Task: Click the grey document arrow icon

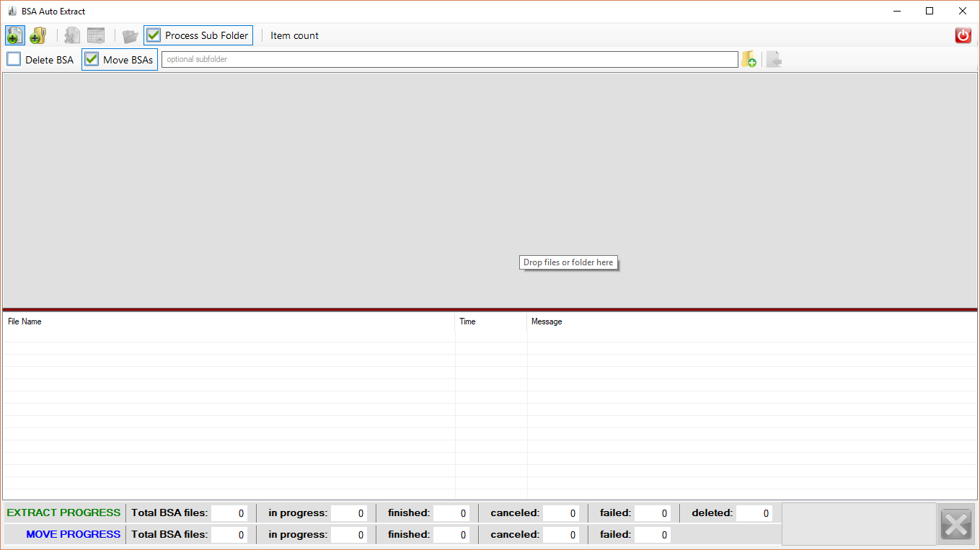Action: click(x=774, y=59)
